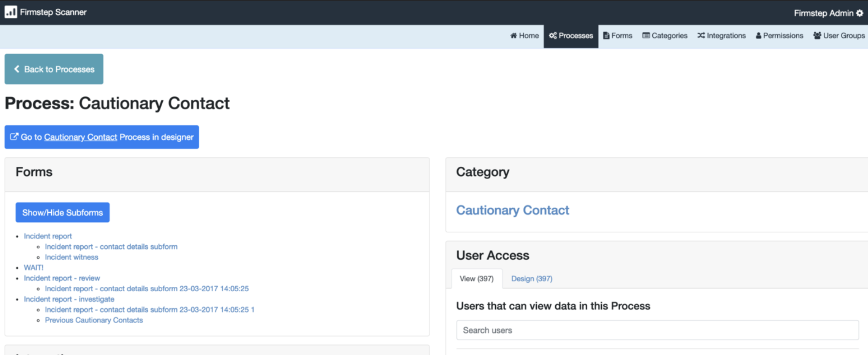
Task: Click the Permissions person icon
Action: [759, 36]
